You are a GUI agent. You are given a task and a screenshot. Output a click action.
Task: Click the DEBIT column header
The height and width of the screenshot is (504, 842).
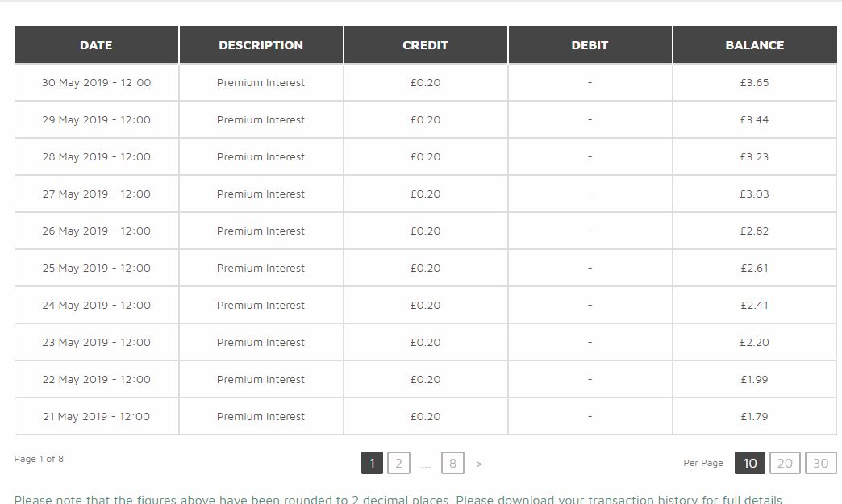pyautogui.click(x=590, y=45)
